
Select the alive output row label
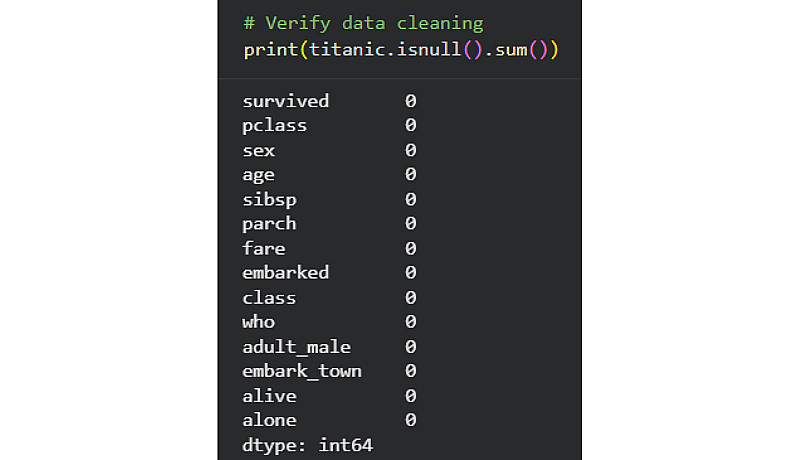click(269, 396)
